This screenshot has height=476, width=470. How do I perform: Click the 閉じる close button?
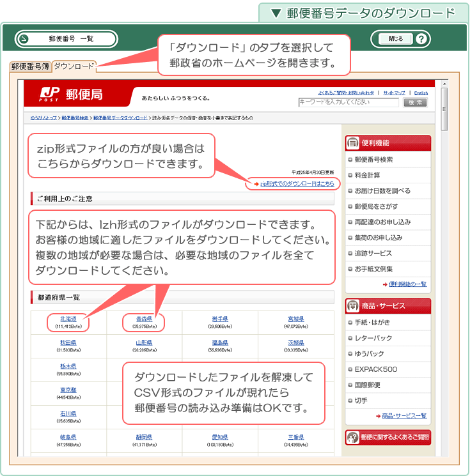point(395,39)
